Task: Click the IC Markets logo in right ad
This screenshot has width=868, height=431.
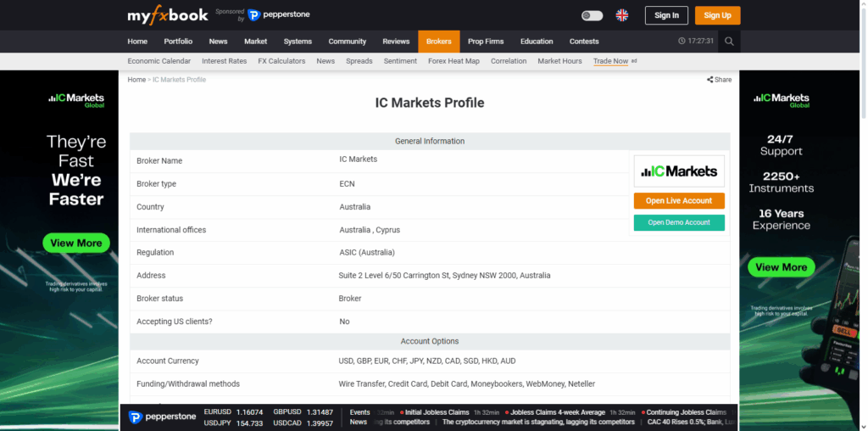Action: point(781,100)
